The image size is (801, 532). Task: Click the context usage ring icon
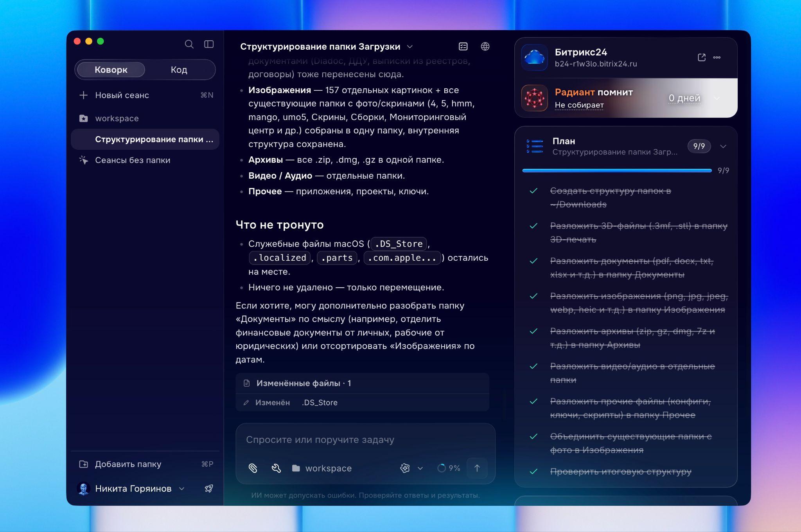tap(442, 468)
